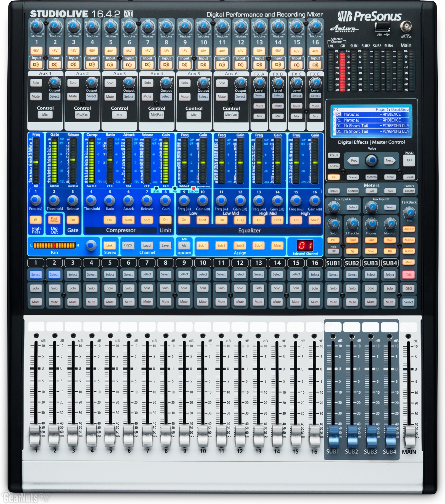Enable the stereo Link button
445x504 pixels.
110,245
